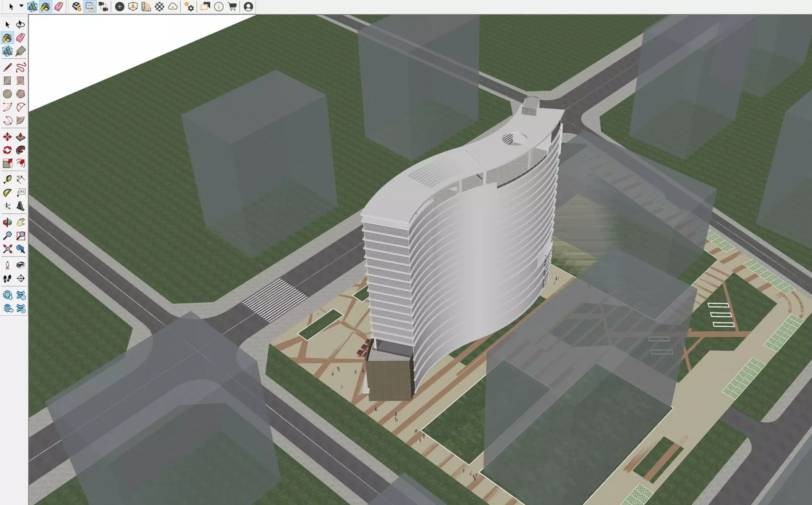Select the Text label tool
This screenshot has width=812, height=505.
click(x=21, y=193)
